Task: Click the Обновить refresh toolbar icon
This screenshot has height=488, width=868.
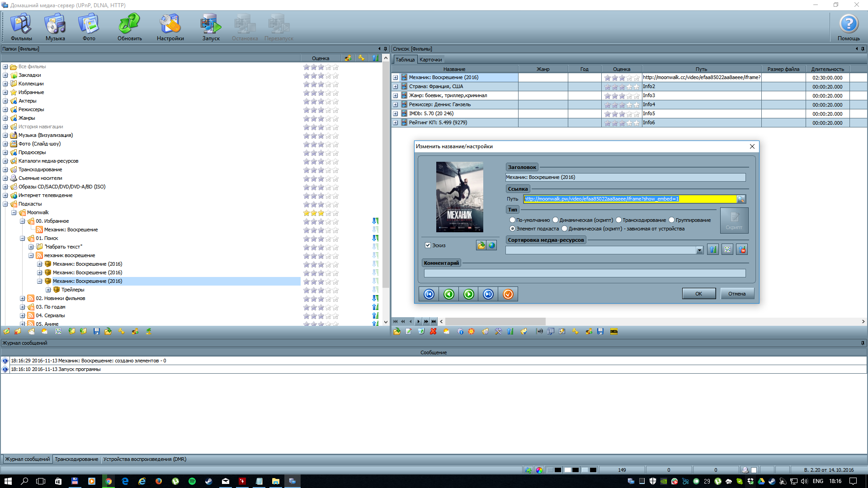Action: click(129, 27)
